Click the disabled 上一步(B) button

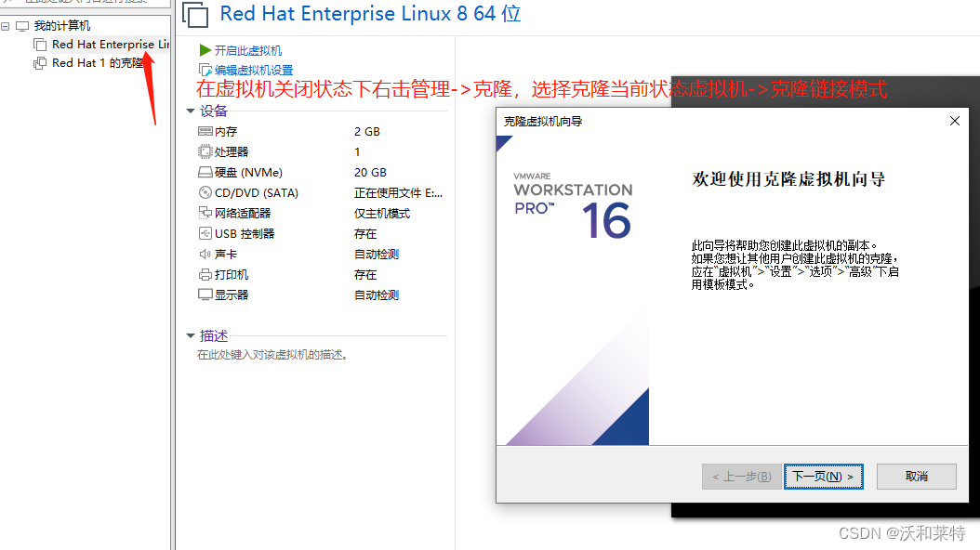[x=741, y=477]
